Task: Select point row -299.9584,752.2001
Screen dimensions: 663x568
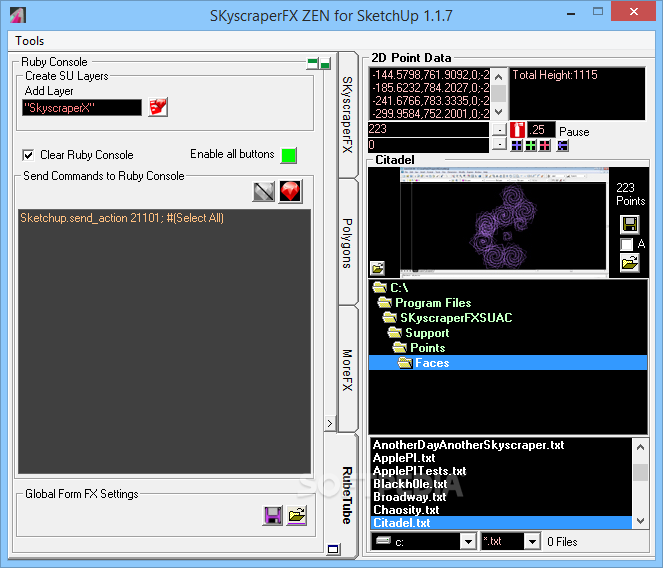Action: 430,113
